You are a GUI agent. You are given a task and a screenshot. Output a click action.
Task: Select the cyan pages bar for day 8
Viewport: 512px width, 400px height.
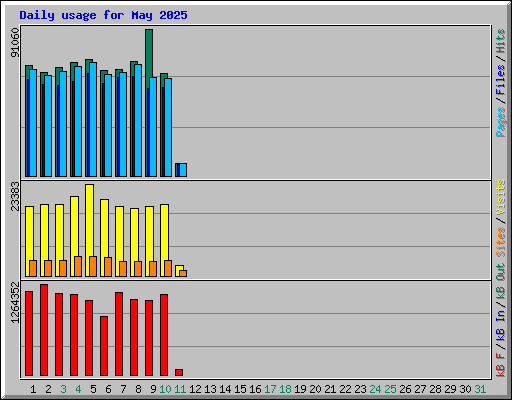point(138,121)
